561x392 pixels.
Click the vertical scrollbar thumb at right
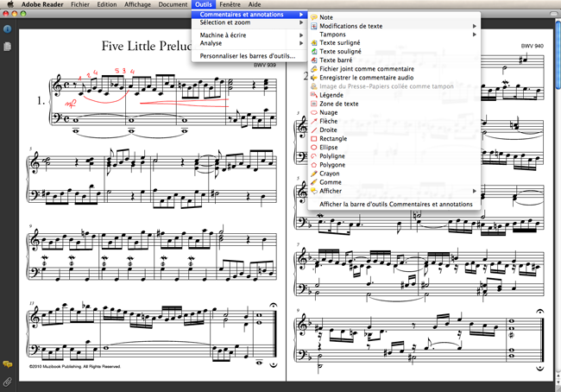tap(558, 54)
